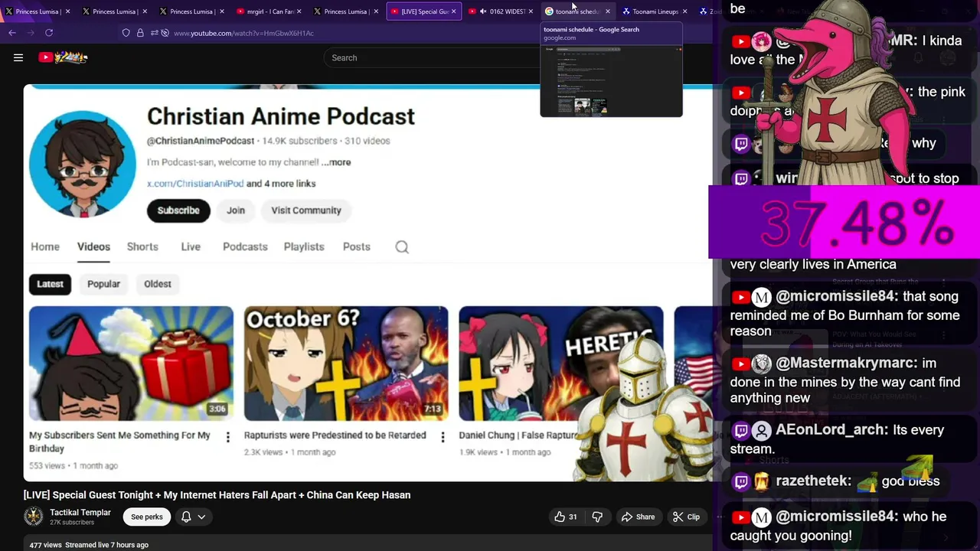
Task: Click the Visit Community button
Action: (306, 210)
